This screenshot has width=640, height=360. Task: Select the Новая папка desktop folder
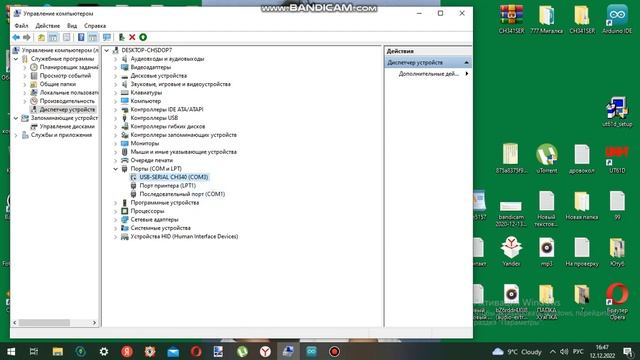(x=582, y=205)
